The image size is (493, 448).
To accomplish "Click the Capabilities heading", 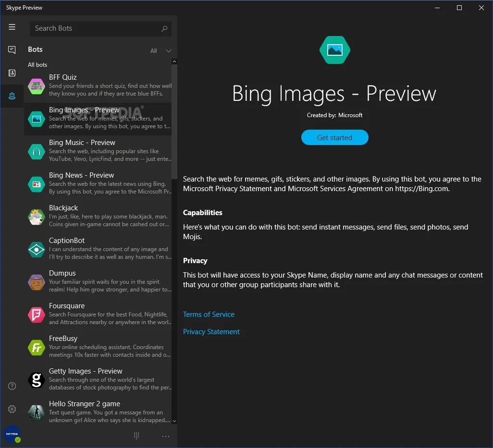I will click(202, 213).
